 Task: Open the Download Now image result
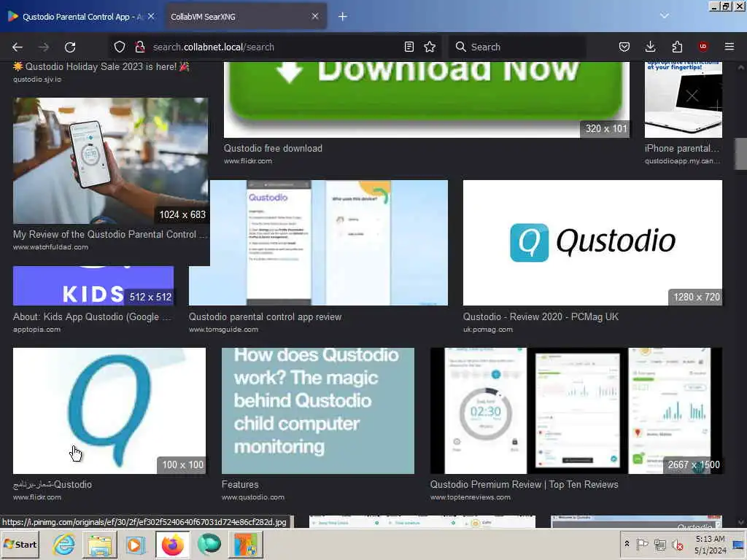click(426, 99)
